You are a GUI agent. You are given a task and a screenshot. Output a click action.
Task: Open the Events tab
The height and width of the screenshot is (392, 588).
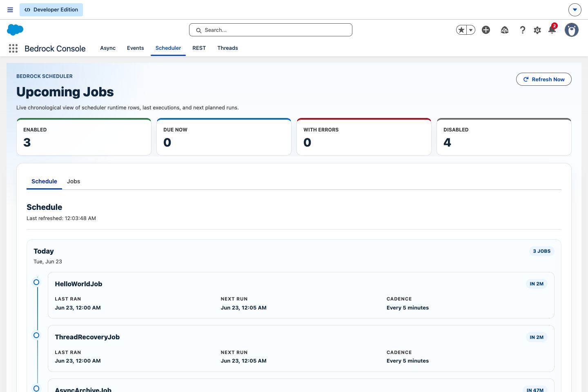click(x=136, y=48)
